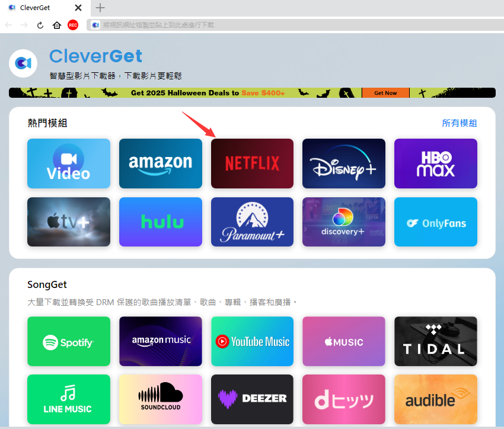504x429 pixels.
Task: Open the Apple TV+ module tile
Action: (x=69, y=222)
